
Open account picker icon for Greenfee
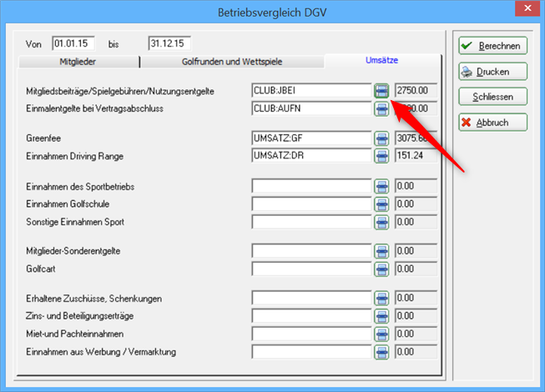pos(381,138)
